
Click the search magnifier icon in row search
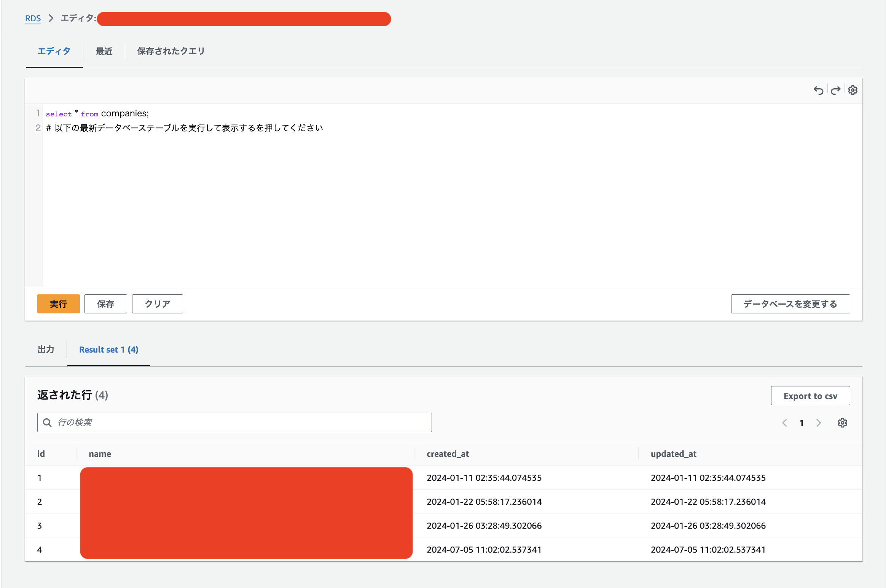(47, 423)
